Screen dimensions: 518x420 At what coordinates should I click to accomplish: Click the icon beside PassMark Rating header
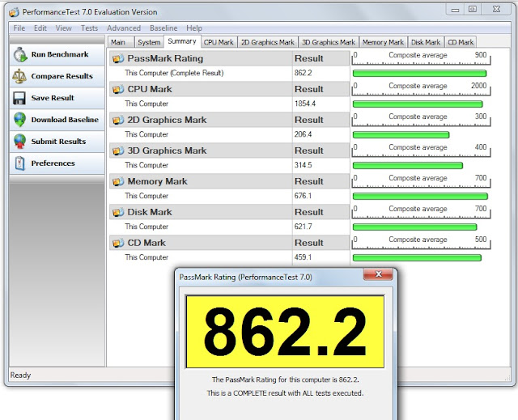coord(118,59)
